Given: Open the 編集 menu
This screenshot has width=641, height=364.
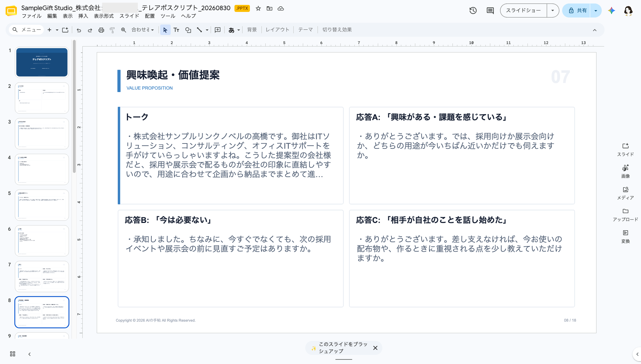Looking at the screenshot, I should (52, 16).
